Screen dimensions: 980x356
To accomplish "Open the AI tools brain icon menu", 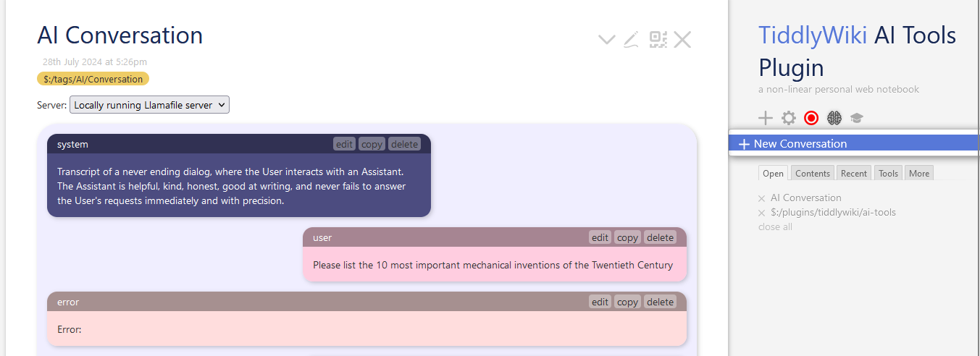I will point(834,118).
